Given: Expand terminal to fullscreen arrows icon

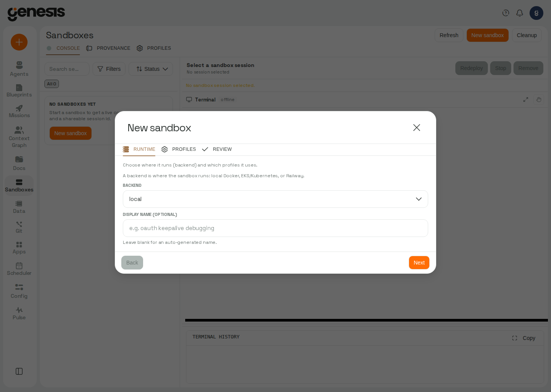Looking at the screenshot, I should 526,100.
